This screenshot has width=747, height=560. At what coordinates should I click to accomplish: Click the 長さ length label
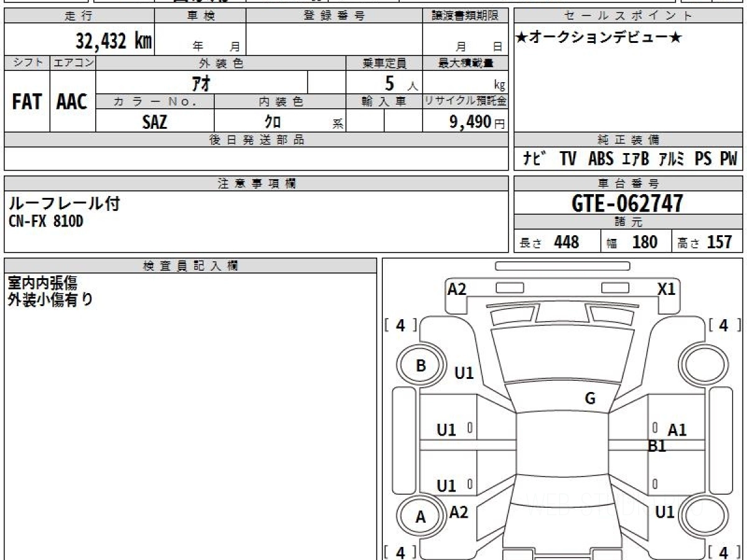[x=531, y=243]
